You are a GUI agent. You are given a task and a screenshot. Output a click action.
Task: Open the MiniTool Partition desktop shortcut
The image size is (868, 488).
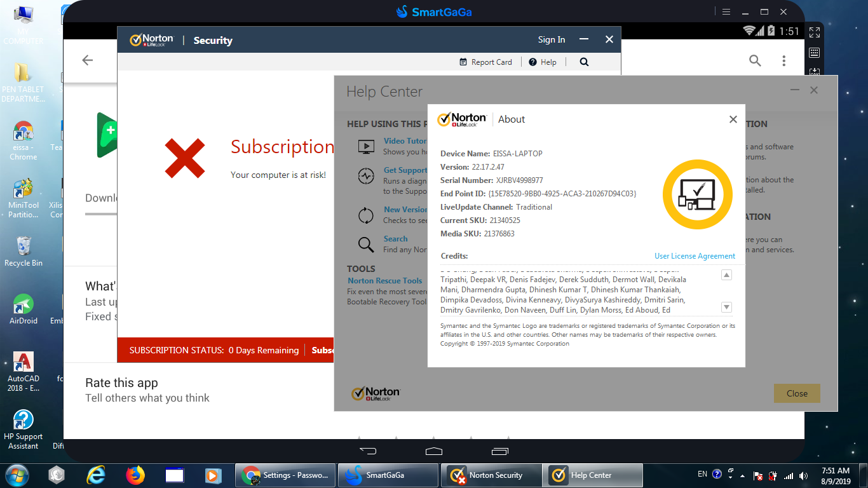point(24,198)
